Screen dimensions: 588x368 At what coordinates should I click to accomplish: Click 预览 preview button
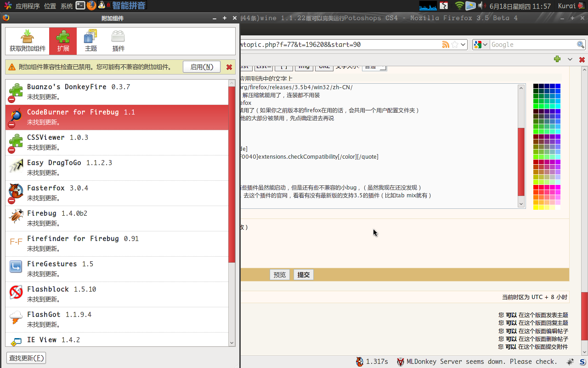coord(279,275)
